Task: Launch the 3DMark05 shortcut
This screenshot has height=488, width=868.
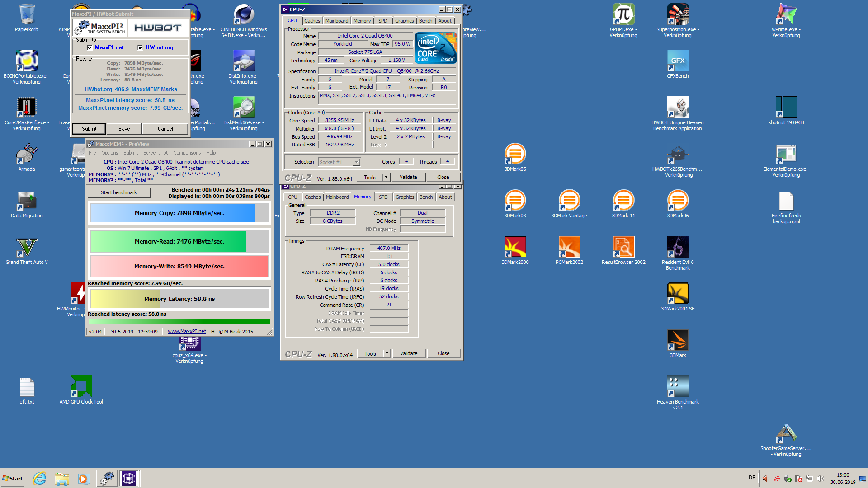Action: click(x=515, y=157)
